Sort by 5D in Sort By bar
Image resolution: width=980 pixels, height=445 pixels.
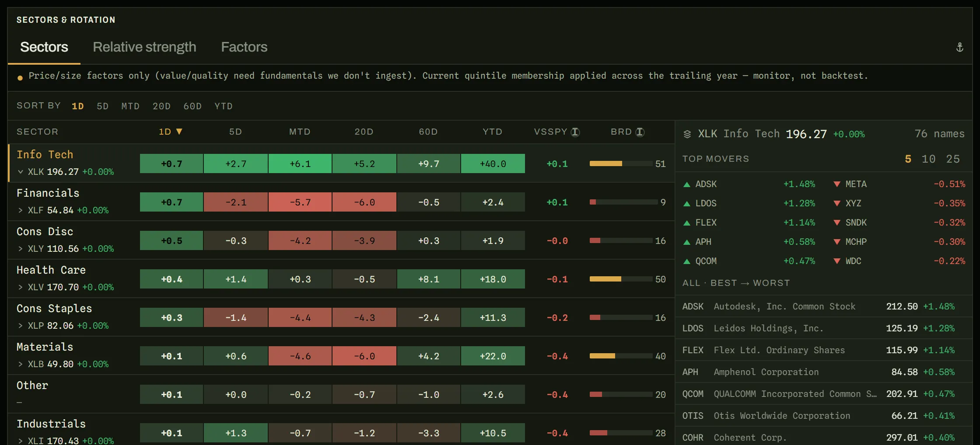(x=102, y=106)
